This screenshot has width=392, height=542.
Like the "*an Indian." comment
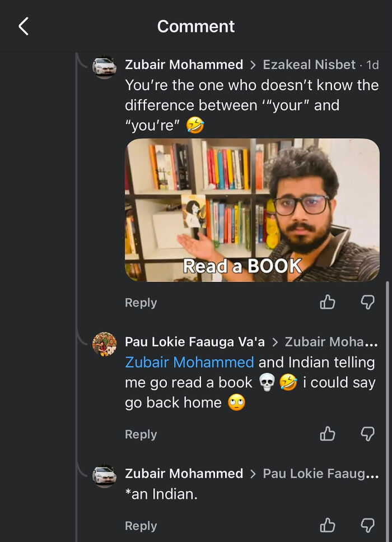[x=328, y=525]
